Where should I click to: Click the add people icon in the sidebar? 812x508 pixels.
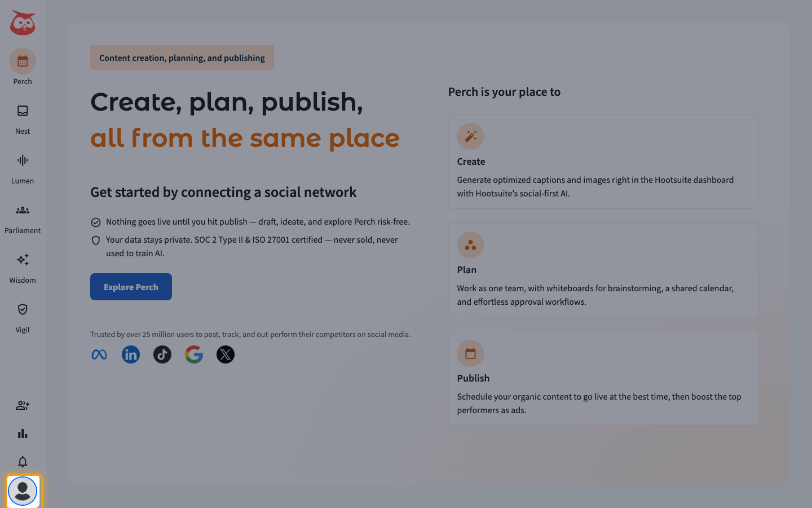(x=23, y=405)
